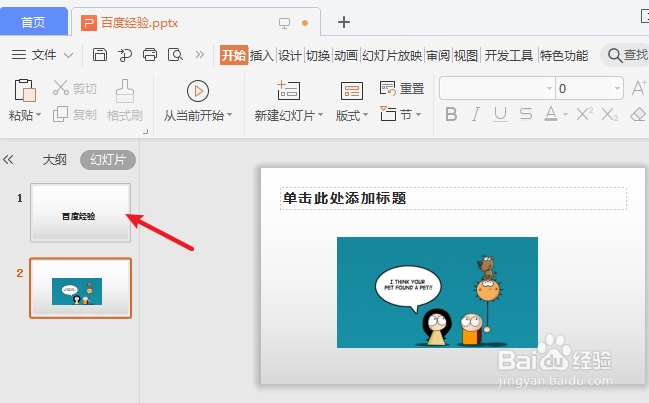Toggle Underline formatting
This screenshot has width=649, height=403.
500,114
